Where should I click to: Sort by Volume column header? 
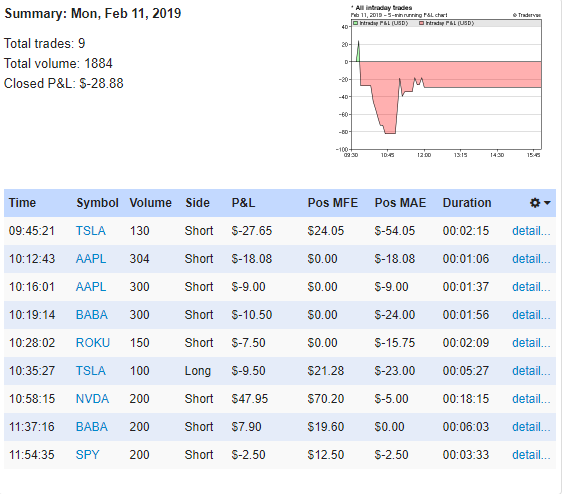click(x=151, y=203)
